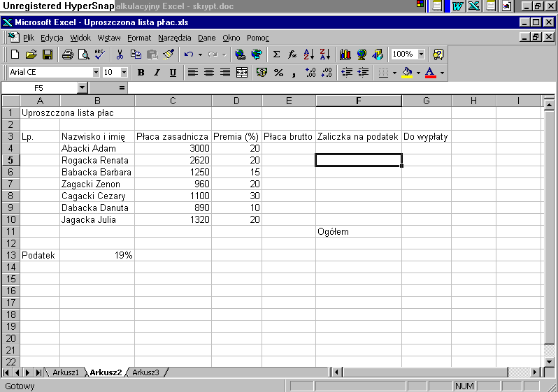Screen dimensions: 558x392
Task: Select the Format Painter brush
Action: [169, 55]
